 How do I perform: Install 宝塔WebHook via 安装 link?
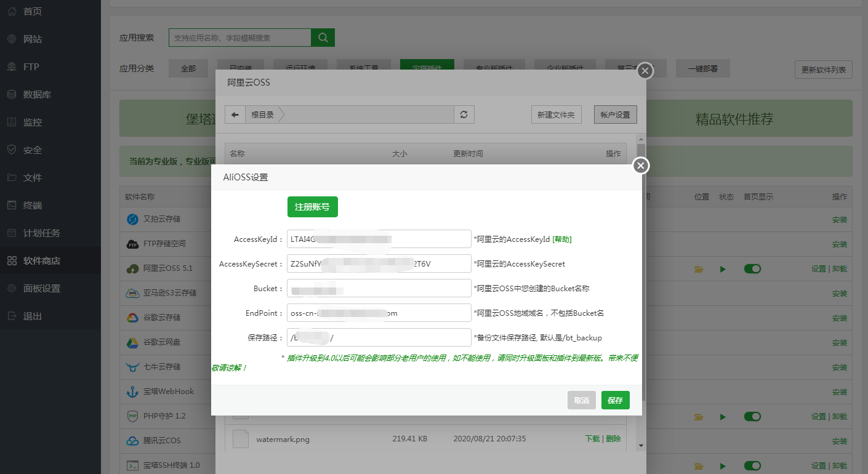pyautogui.click(x=840, y=392)
